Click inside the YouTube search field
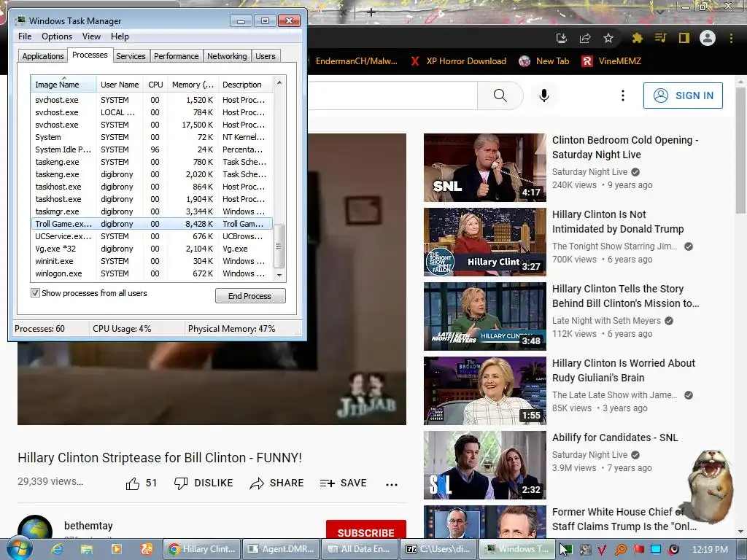 393,96
